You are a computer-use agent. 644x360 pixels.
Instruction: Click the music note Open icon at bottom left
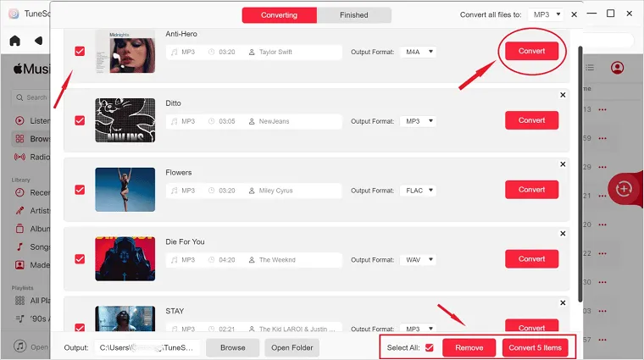pyautogui.click(x=19, y=346)
